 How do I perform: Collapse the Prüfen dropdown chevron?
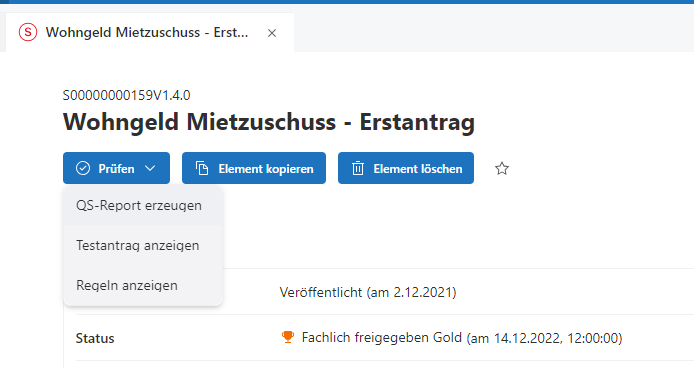coord(150,168)
